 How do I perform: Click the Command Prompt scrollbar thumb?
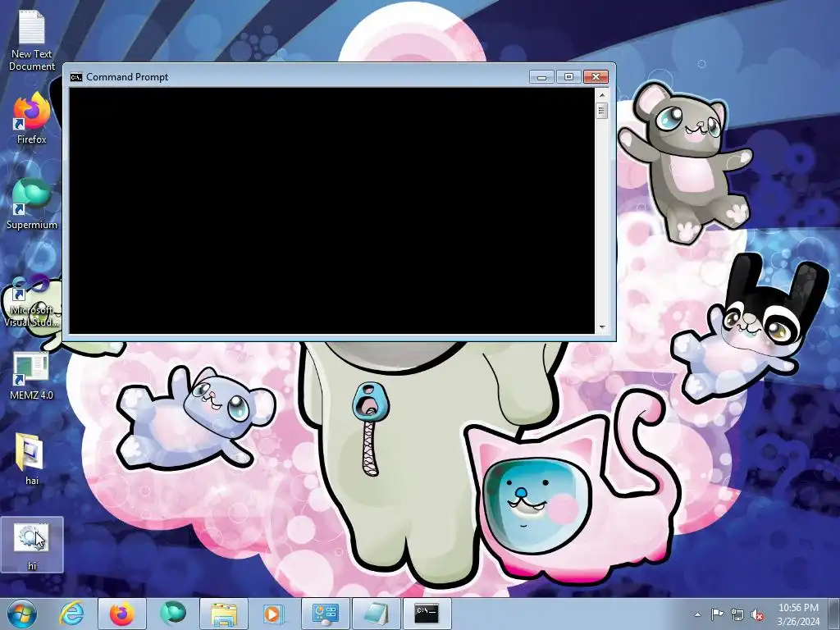pos(601,111)
